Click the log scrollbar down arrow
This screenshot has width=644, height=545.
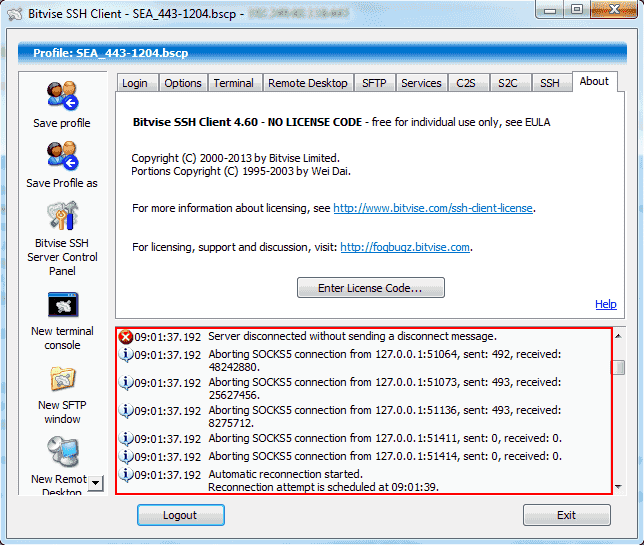[x=619, y=487]
